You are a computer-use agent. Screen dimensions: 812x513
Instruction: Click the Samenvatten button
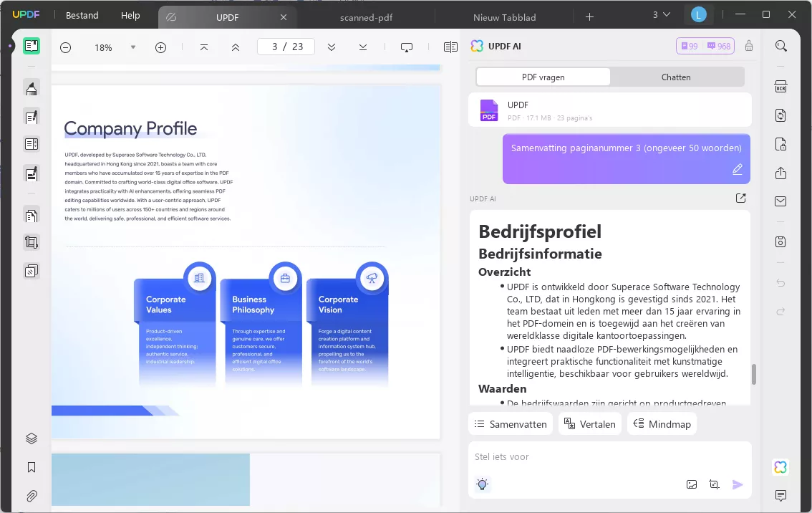[511, 424]
